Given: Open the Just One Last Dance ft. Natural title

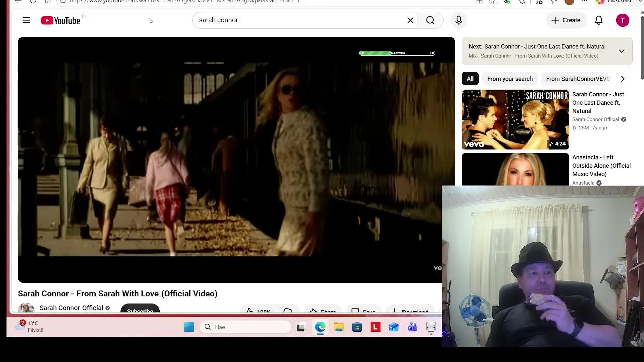Looking at the screenshot, I should pos(598,103).
